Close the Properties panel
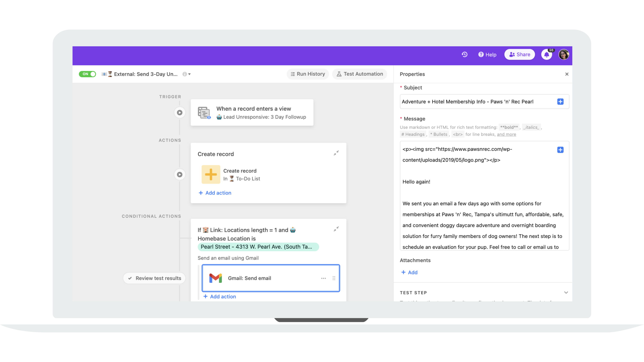This screenshot has height=362, width=644. click(x=567, y=74)
